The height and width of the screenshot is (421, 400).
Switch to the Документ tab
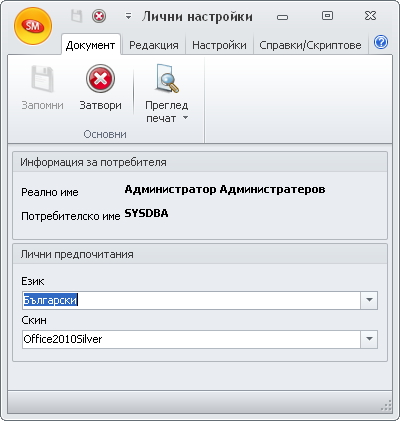[90, 45]
